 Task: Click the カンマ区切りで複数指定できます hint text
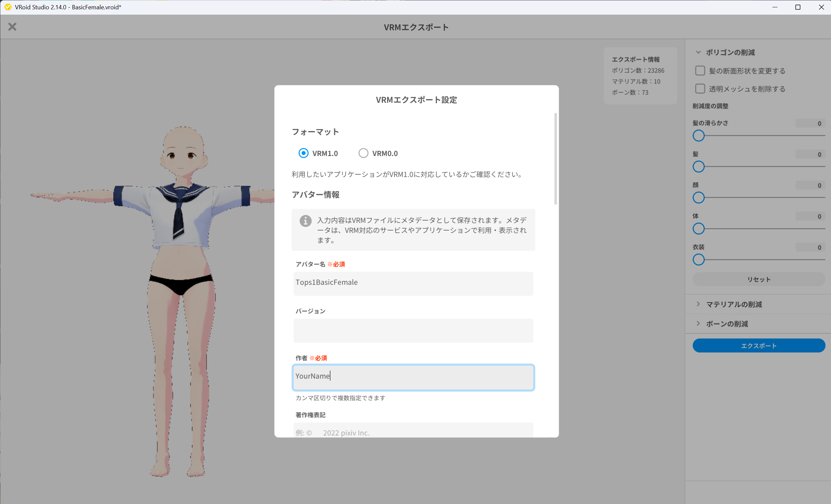pyautogui.click(x=340, y=398)
